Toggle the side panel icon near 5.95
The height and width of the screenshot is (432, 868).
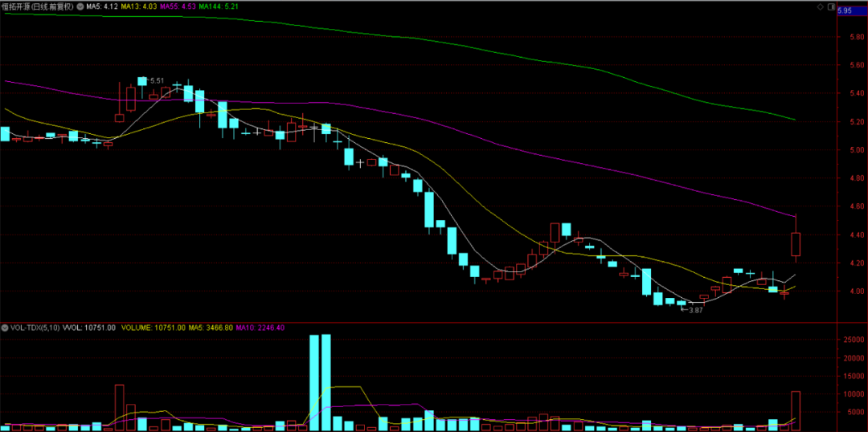(x=831, y=6)
